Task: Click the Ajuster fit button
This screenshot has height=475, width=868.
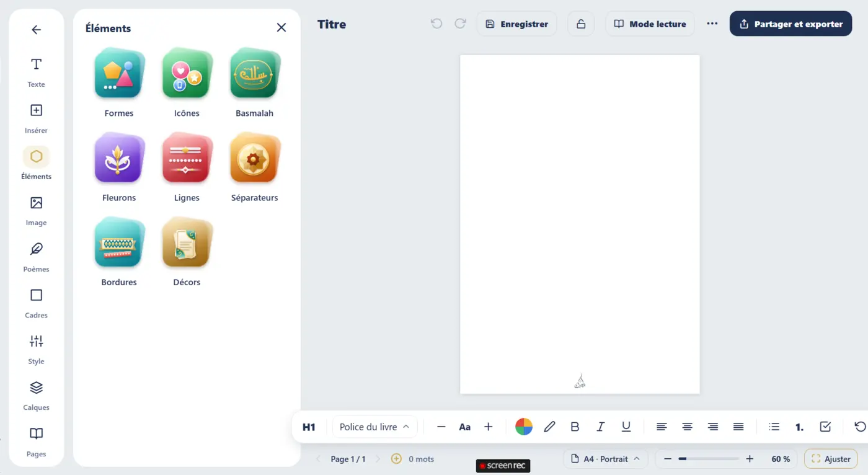Action: [831, 459]
